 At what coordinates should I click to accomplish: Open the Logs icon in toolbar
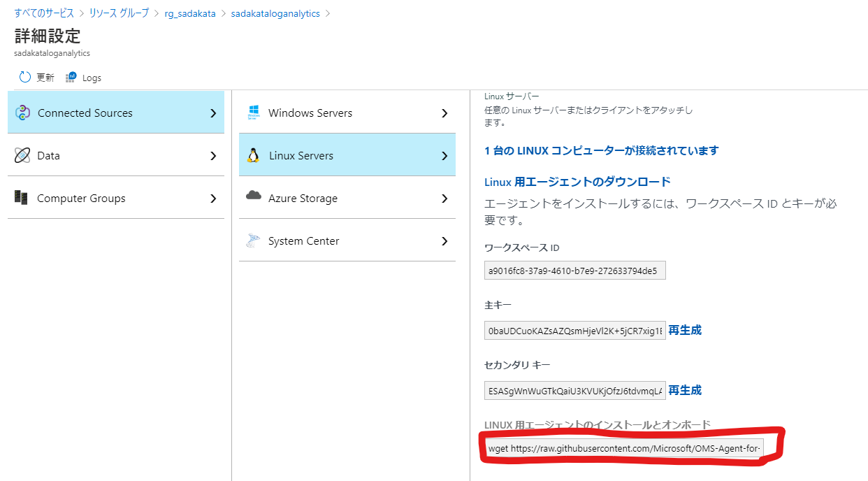[x=71, y=77]
